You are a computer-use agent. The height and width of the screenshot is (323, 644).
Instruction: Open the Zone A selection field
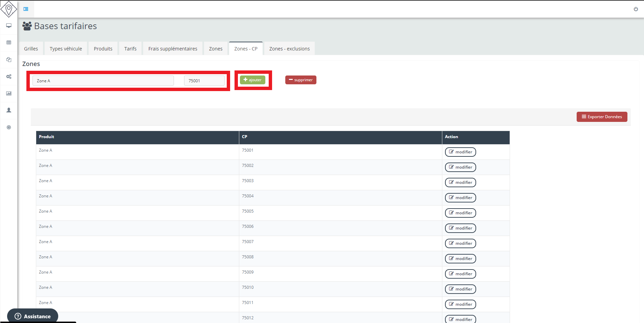pos(103,81)
